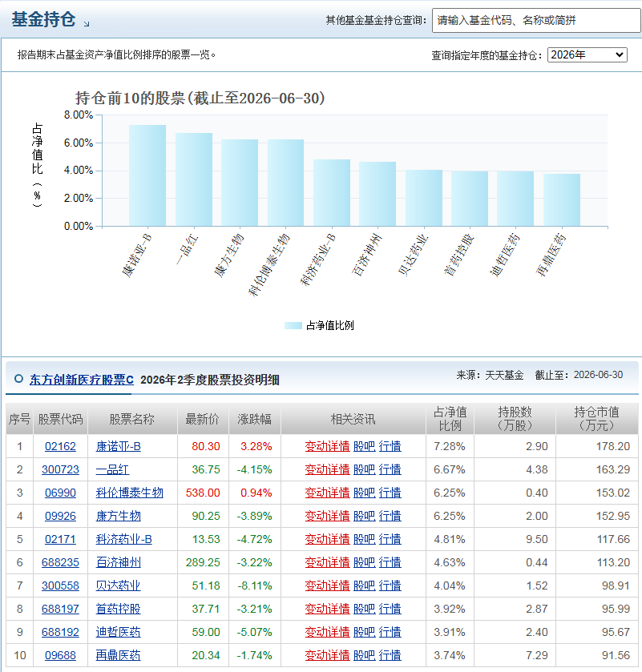Open 股吧 for 科济药业-B row
This screenshot has height=672, width=642.
tap(365, 539)
